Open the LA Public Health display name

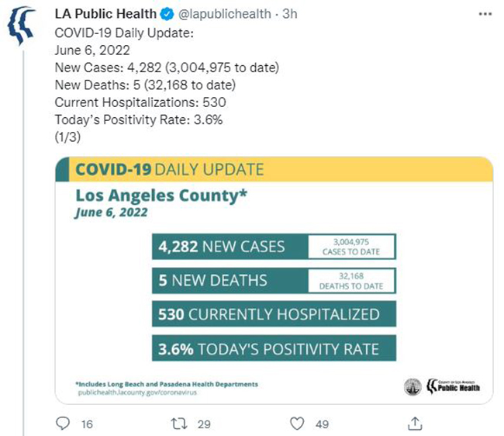pyautogui.click(x=105, y=14)
